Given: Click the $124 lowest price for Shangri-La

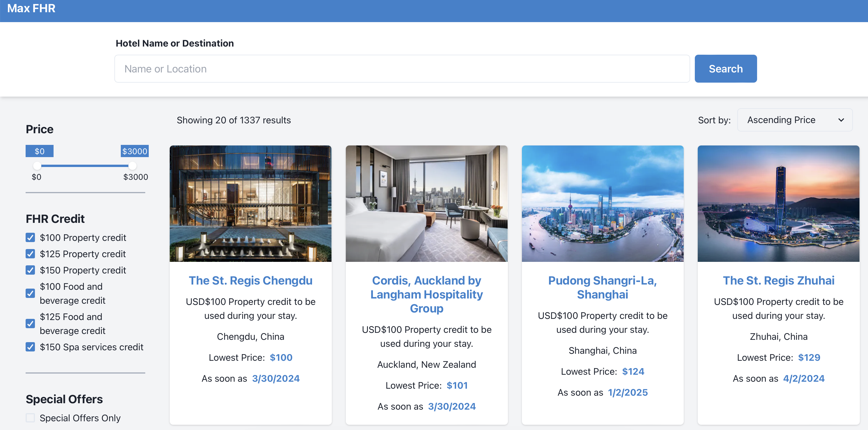Looking at the screenshot, I should click(x=633, y=372).
